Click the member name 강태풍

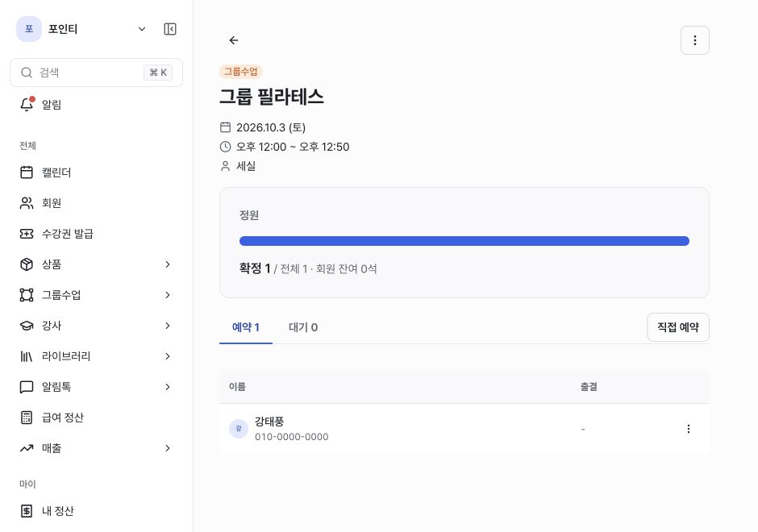click(269, 422)
